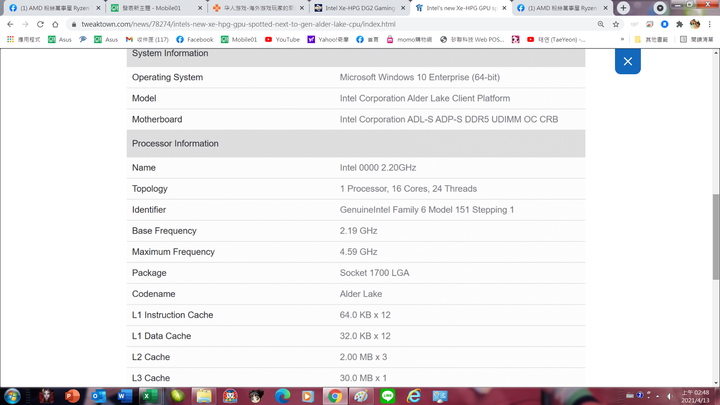Open the page zoom magnifier icon
Screen dimensions: 720x405
point(601,24)
